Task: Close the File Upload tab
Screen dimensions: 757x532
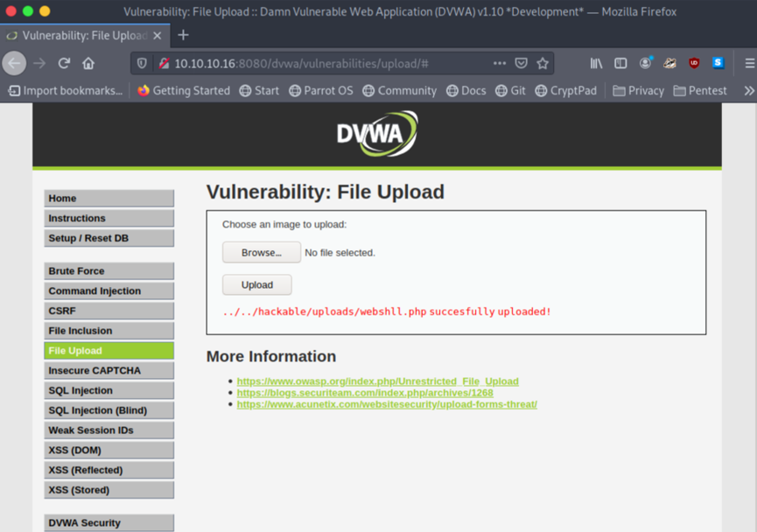Action: pyautogui.click(x=158, y=36)
